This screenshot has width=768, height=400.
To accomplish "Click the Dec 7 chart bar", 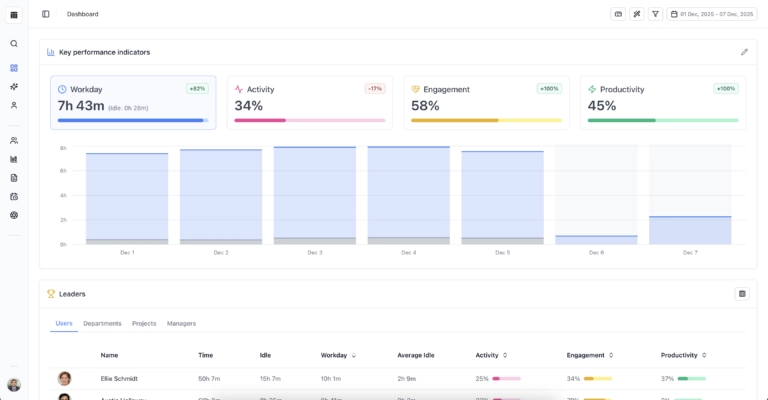I will [690, 230].
